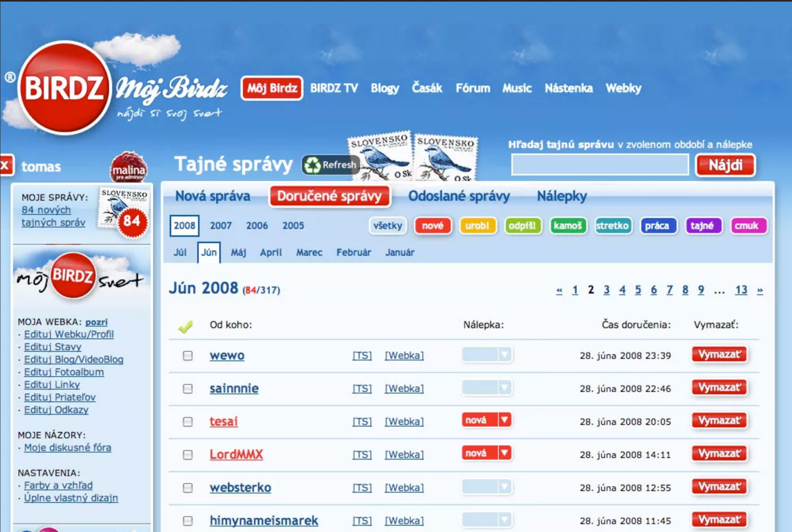Screen dimensions: 792x532
Task: Click the red X logout icon next to tomas
Action: coord(6,165)
